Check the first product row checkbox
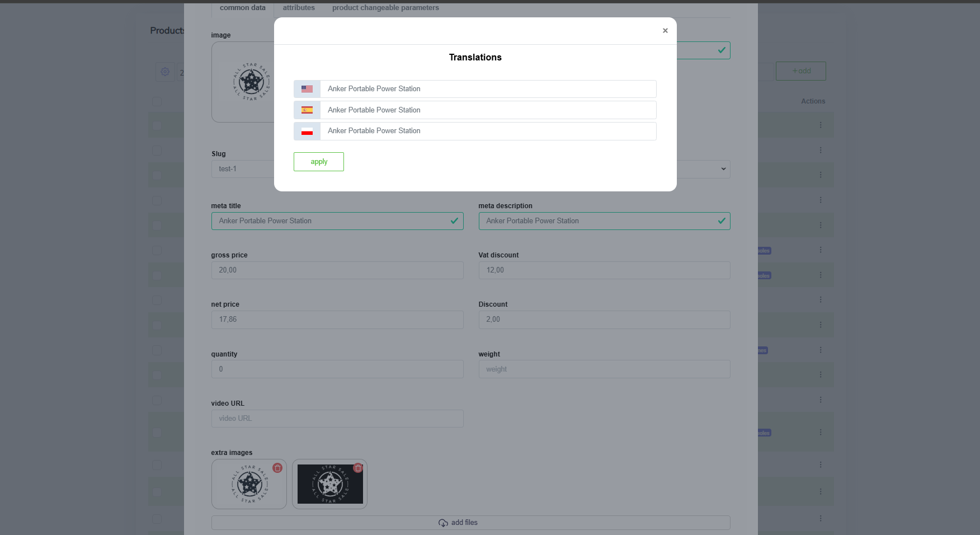The image size is (980, 535). click(x=157, y=125)
